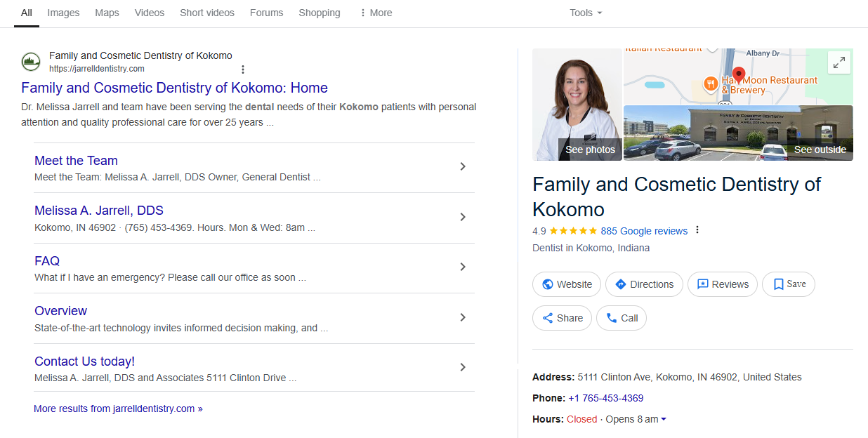This screenshot has width=868, height=438.
Task: Click the 4.9 rating number
Action: click(x=539, y=231)
